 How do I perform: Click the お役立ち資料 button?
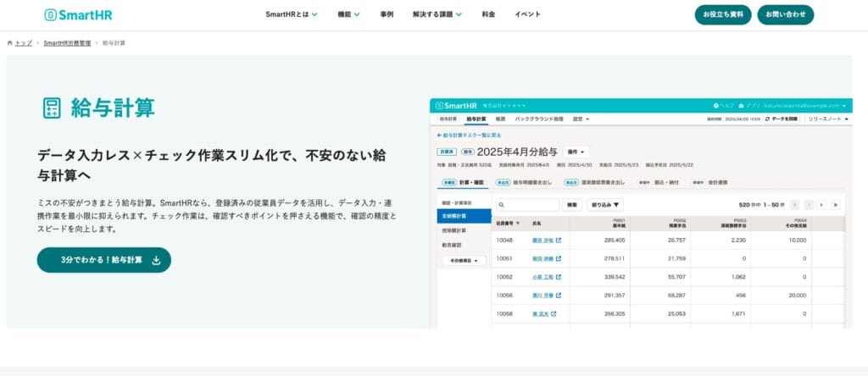pos(723,15)
